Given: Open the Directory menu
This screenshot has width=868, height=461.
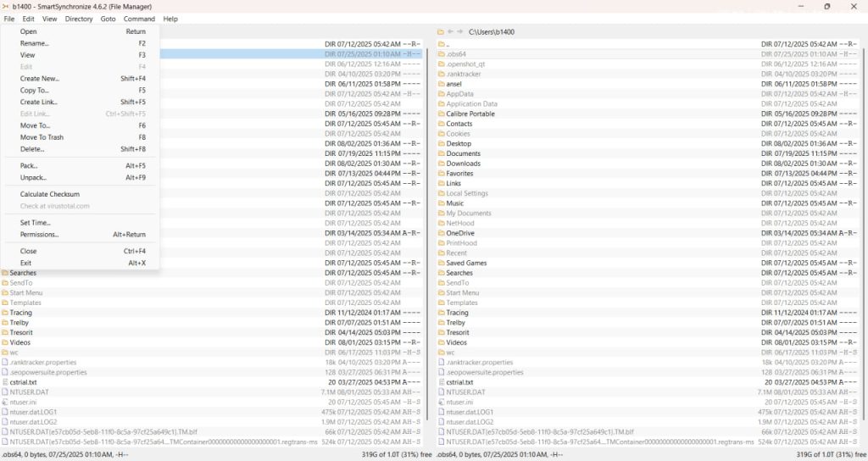Looking at the screenshot, I should tap(79, 19).
